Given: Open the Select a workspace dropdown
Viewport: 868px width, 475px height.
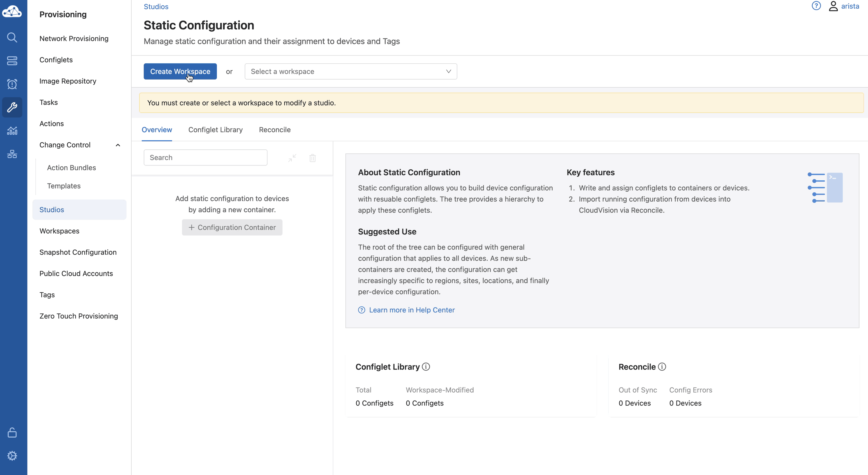Looking at the screenshot, I should click(350, 71).
